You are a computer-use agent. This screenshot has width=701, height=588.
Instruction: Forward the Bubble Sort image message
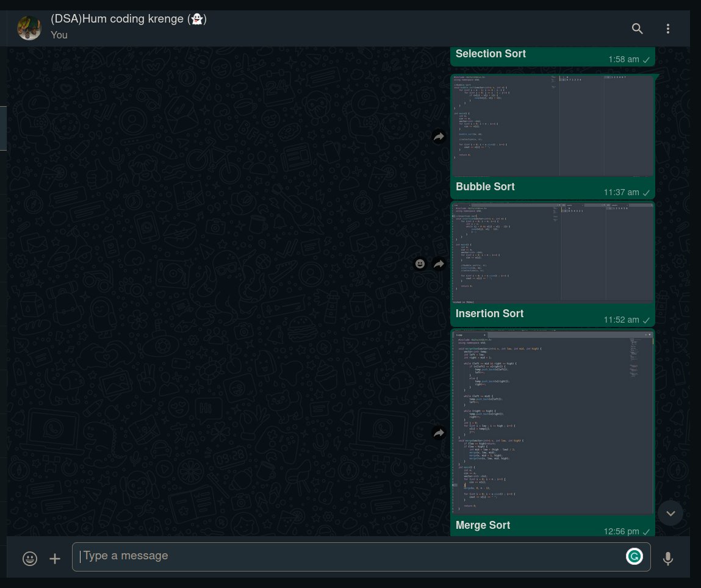[x=439, y=137]
